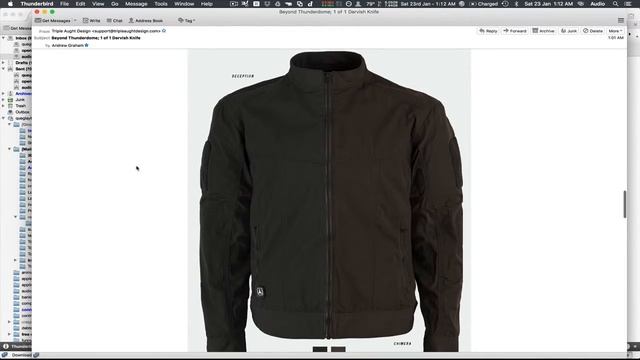Click the CHIMERA label on jacket image

click(x=402, y=344)
